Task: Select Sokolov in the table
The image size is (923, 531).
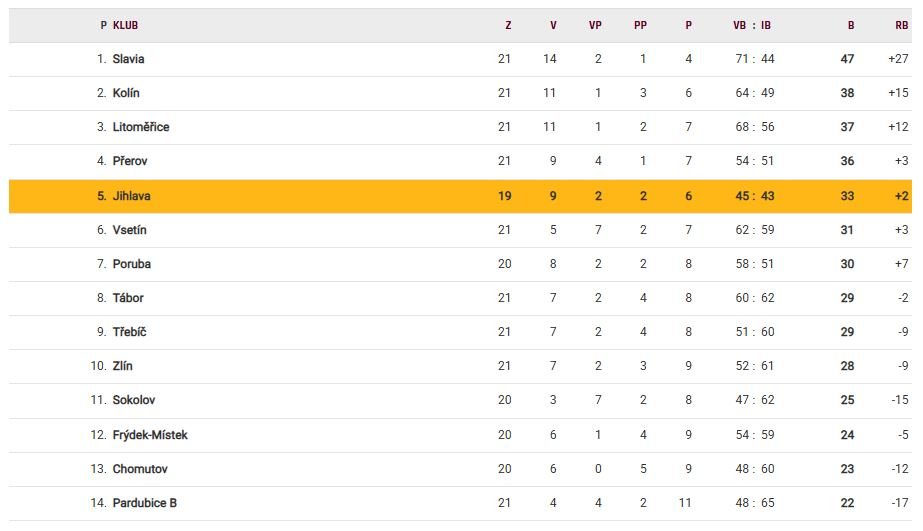Action: pyautogui.click(x=133, y=400)
